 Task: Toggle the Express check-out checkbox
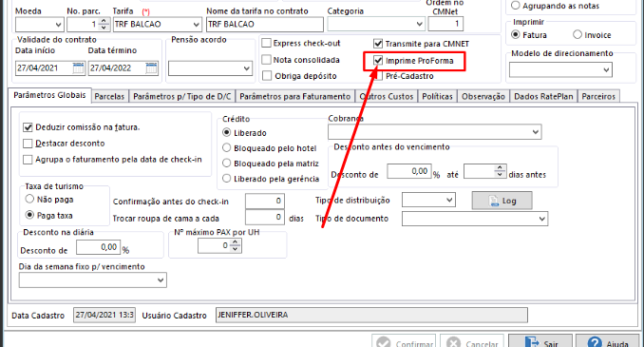267,43
